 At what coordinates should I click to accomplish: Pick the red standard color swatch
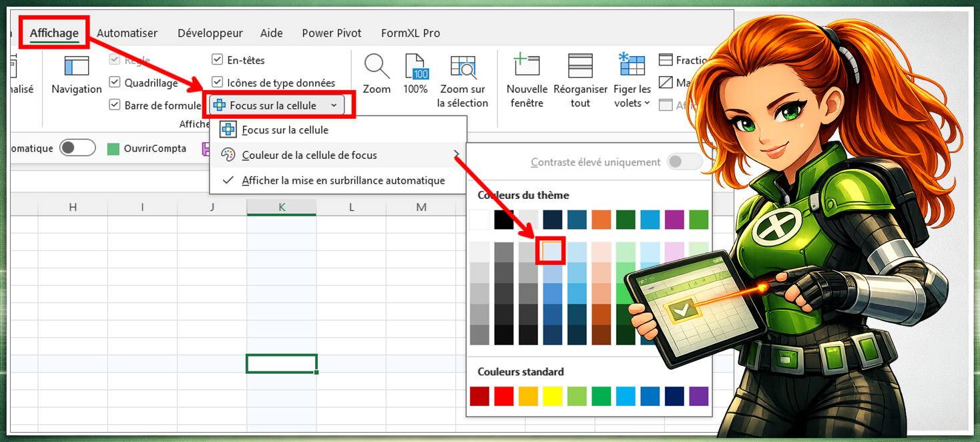point(504,396)
